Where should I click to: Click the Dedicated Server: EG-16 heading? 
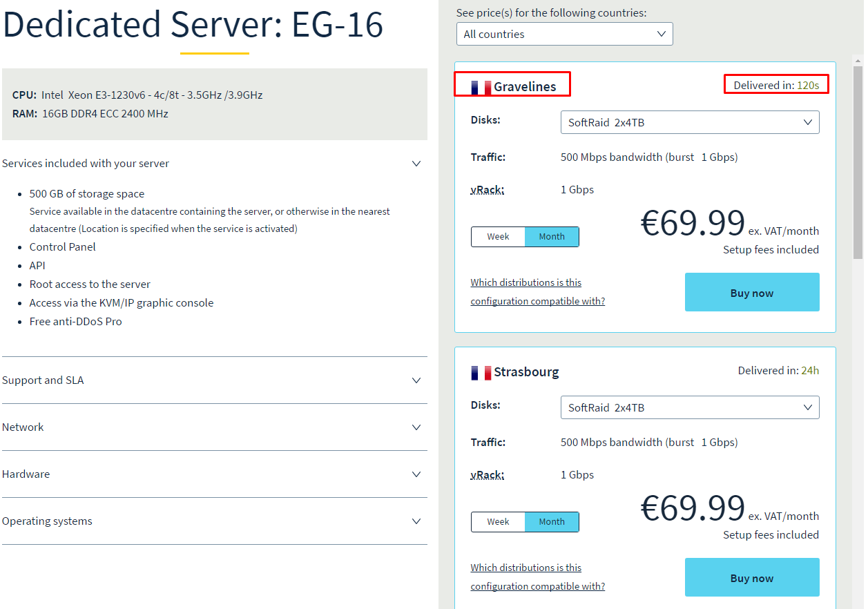[x=193, y=24]
